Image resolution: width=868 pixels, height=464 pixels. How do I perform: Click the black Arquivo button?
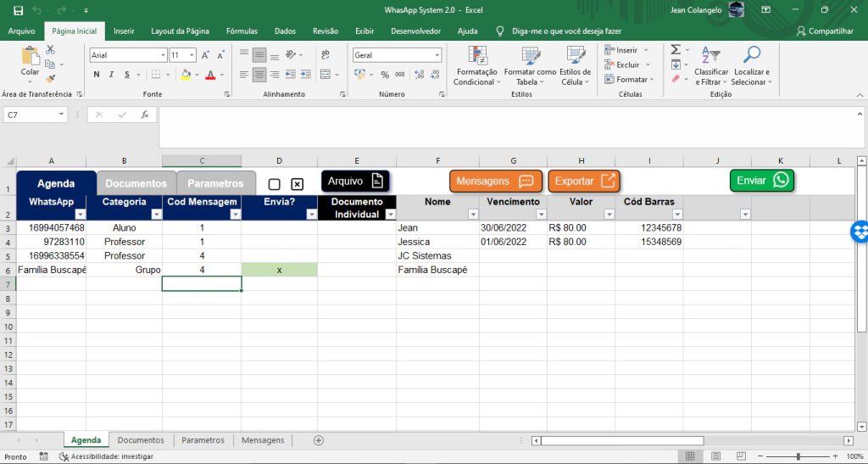355,181
